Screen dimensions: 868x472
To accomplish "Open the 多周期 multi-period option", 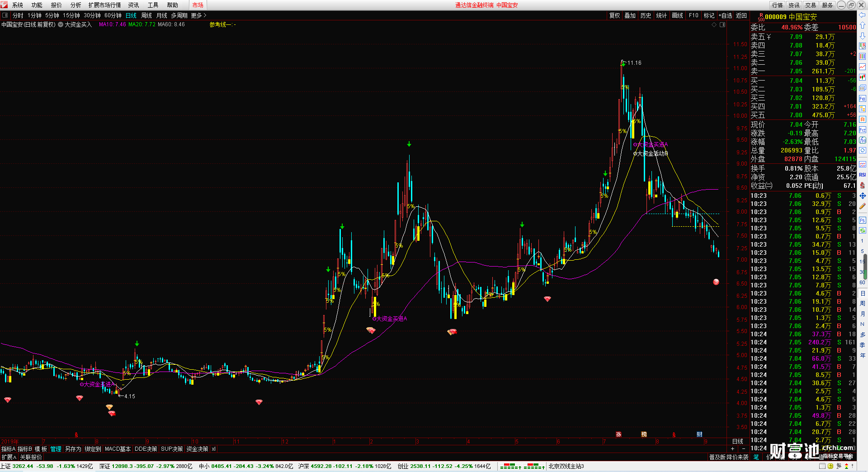I will point(179,15).
